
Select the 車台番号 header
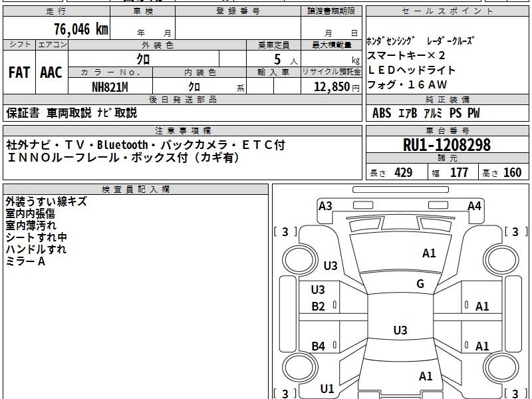click(447, 130)
